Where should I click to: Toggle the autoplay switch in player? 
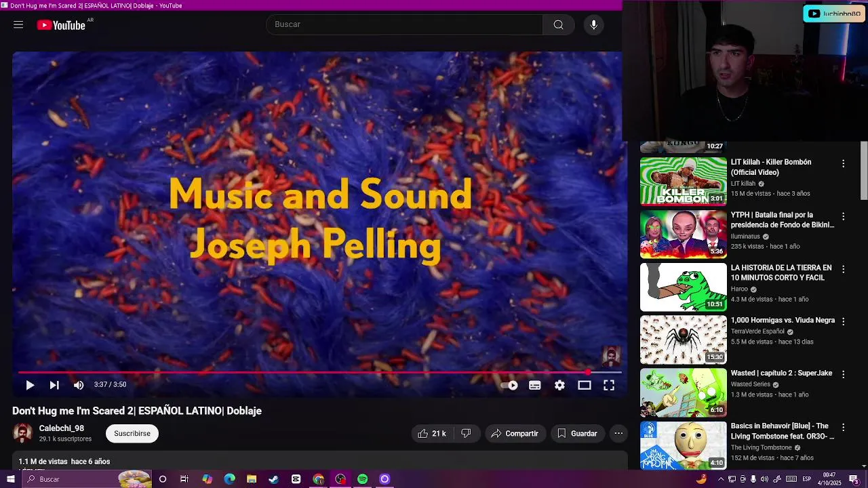click(509, 385)
